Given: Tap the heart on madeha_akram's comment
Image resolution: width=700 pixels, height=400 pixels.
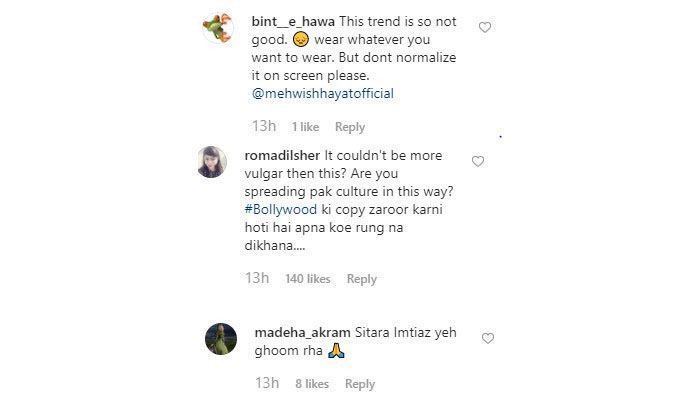Looking at the screenshot, I should (487, 339).
